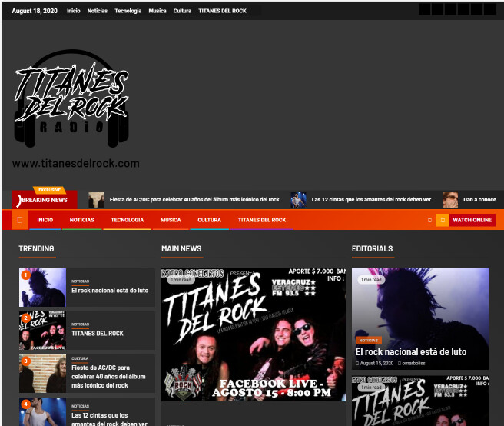Select CULTURA in the orange navigation bar

209,220
